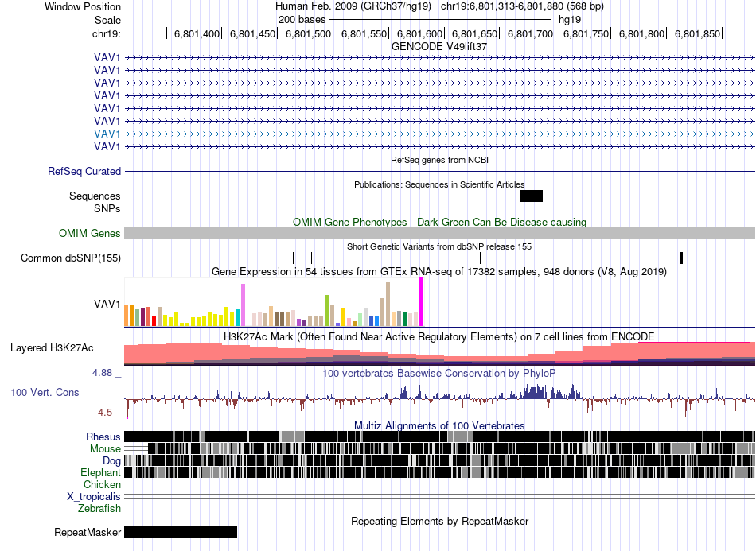Click the SNPs label under Sequences
Screen dimensions: 756x551
tap(107, 208)
